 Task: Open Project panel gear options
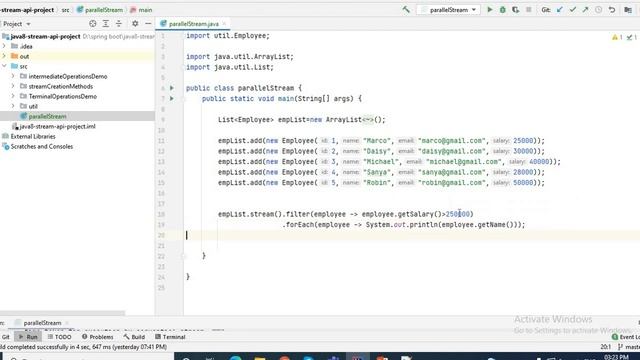135,24
